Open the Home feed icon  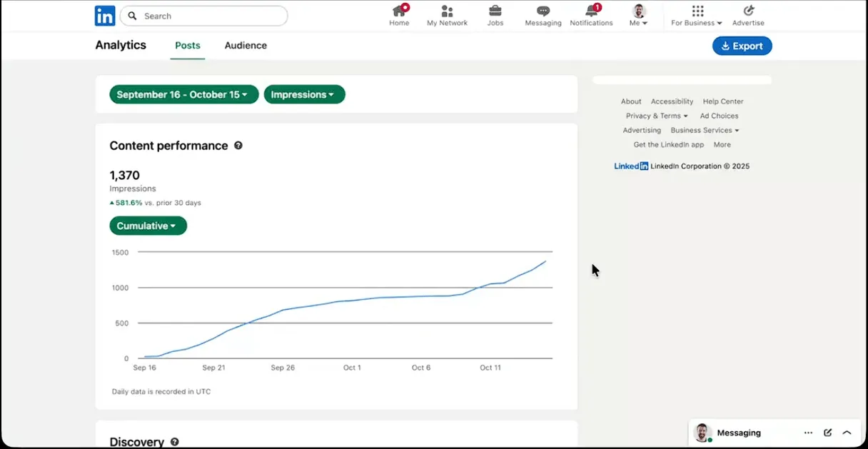tap(398, 13)
